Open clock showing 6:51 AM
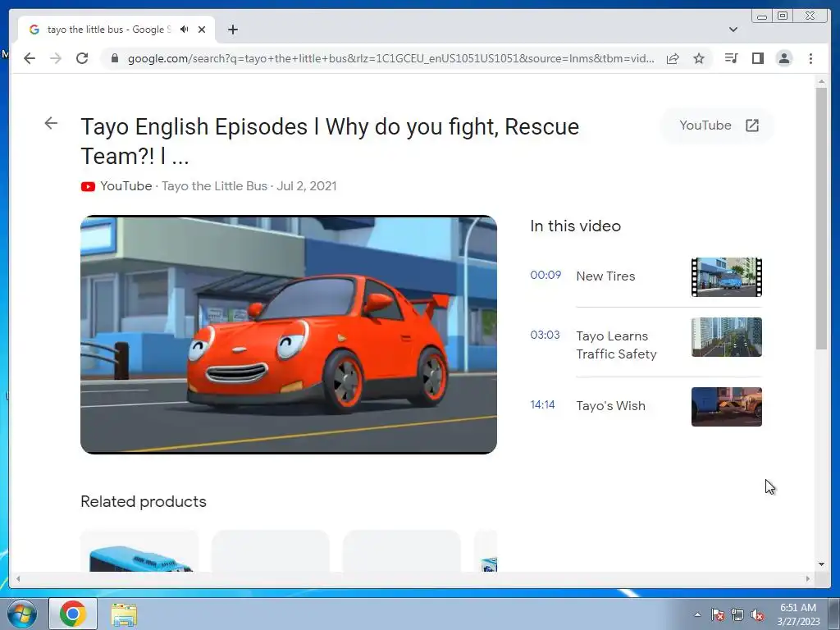The image size is (840, 630). pos(798,614)
